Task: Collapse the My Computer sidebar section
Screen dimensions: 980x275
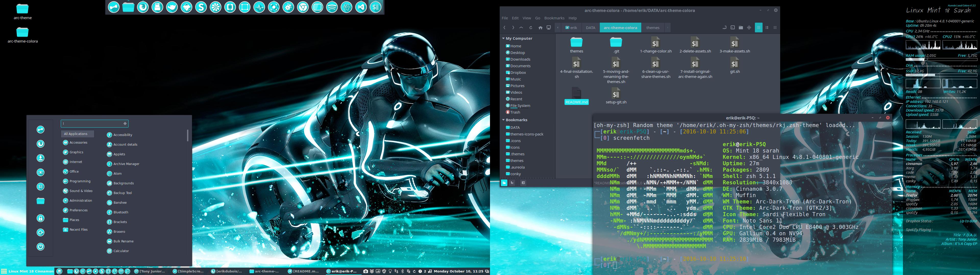Action: (x=503, y=38)
